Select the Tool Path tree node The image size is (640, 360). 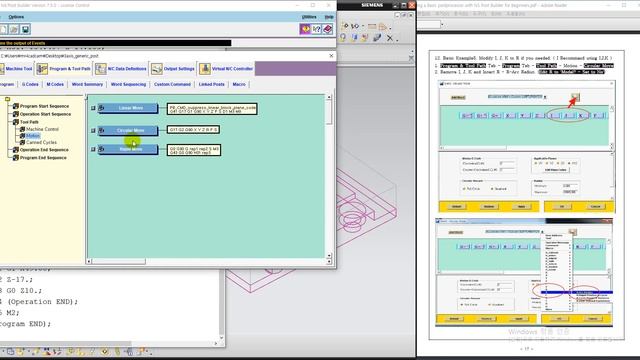coord(29,122)
